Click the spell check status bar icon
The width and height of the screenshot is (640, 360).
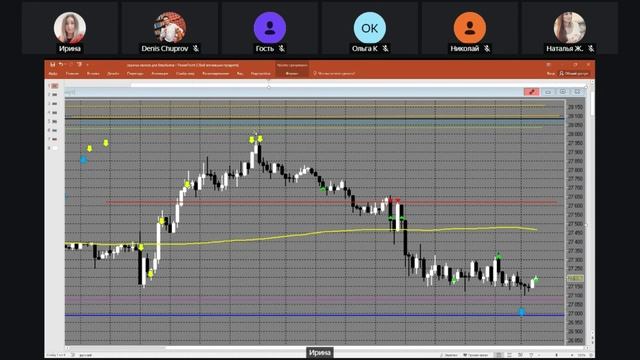tap(73, 355)
